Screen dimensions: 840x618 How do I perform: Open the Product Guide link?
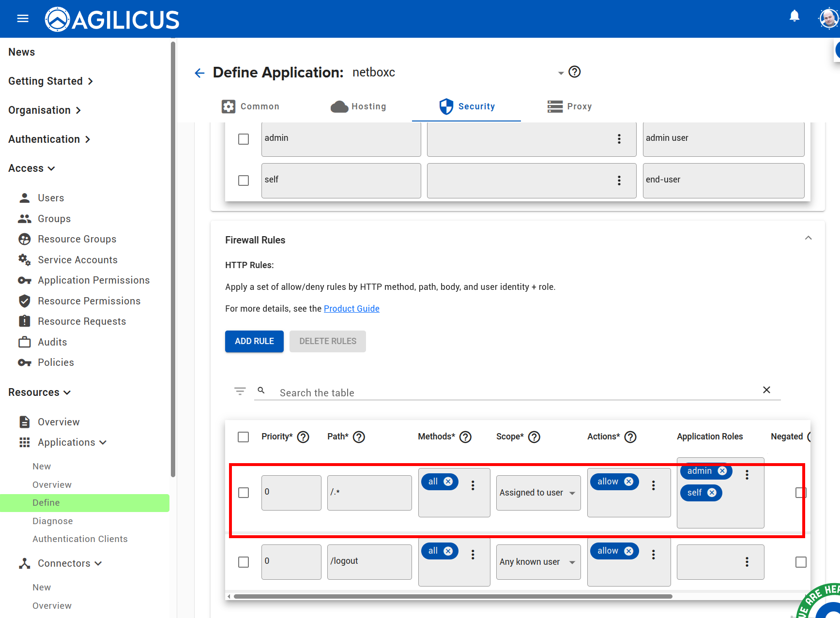(351, 308)
